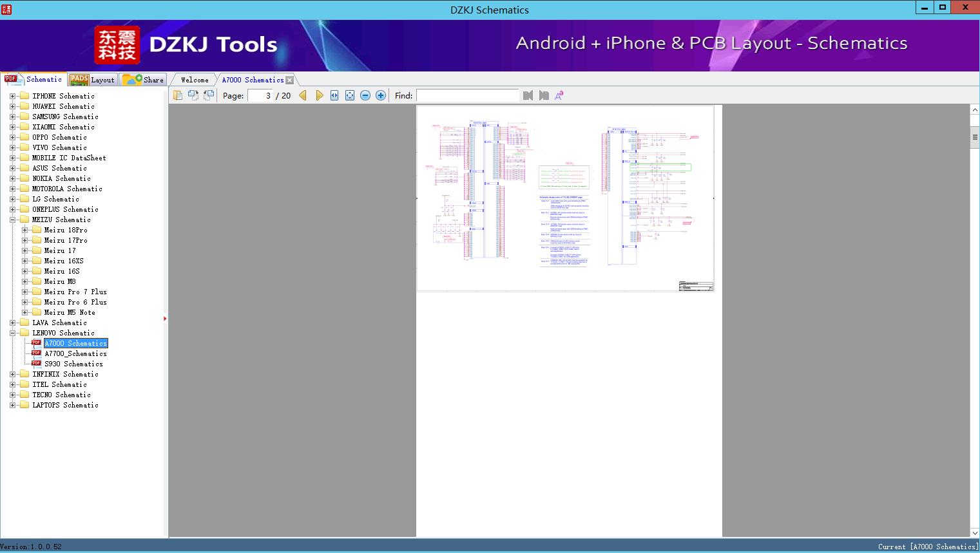Expand the Meizu Pro 7 Plus node
The height and width of the screenshot is (553, 980).
point(24,292)
